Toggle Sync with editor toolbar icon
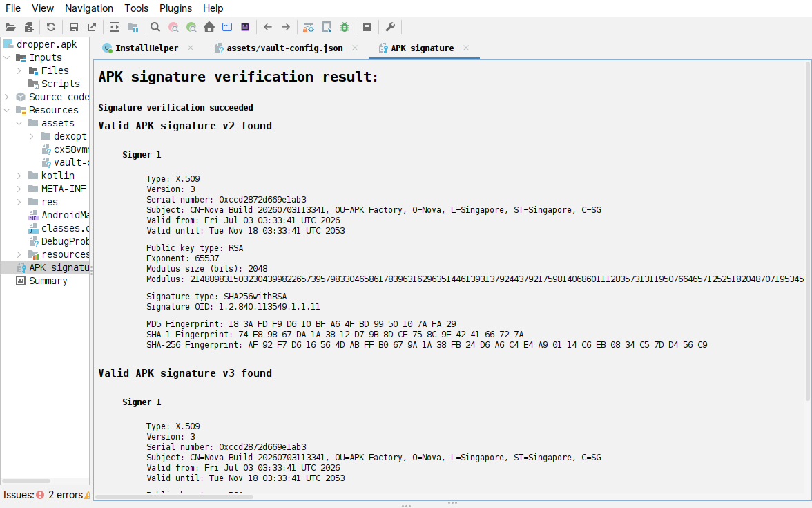Viewport: 812px width, 508px height. (115, 27)
